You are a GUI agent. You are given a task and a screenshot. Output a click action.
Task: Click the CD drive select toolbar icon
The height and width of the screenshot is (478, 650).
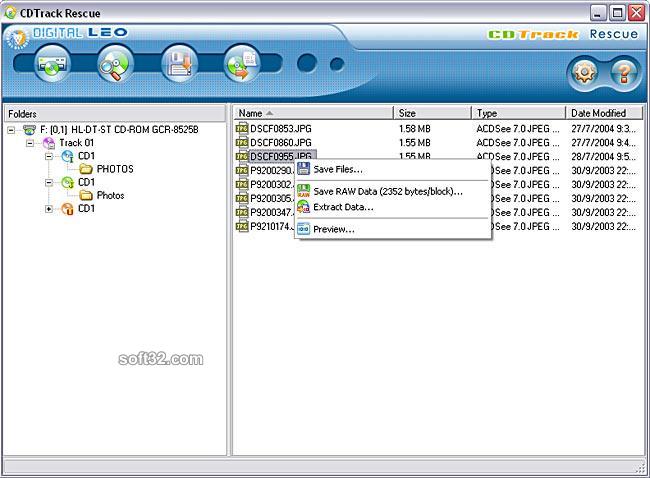(52, 64)
